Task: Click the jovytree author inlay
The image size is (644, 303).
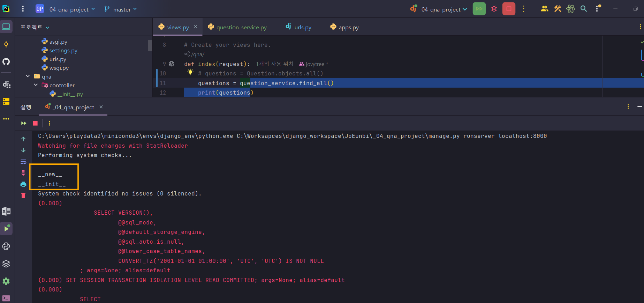Action: pyautogui.click(x=314, y=64)
